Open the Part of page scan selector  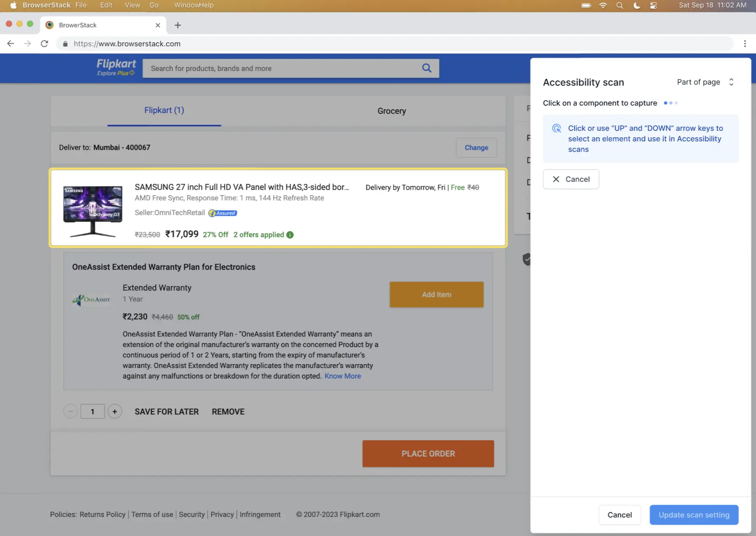click(x=705, y=82)
